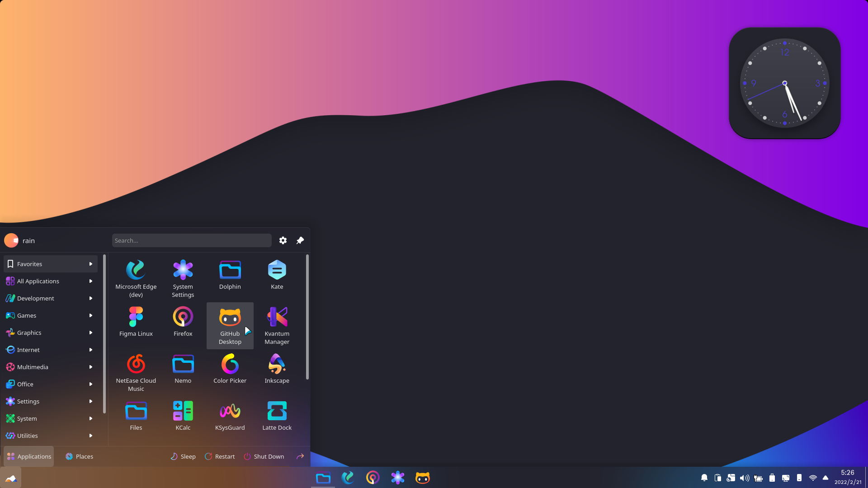Switch to the Places tab
The width and height of the screenshot is (868, 488).
pos(79,456)
